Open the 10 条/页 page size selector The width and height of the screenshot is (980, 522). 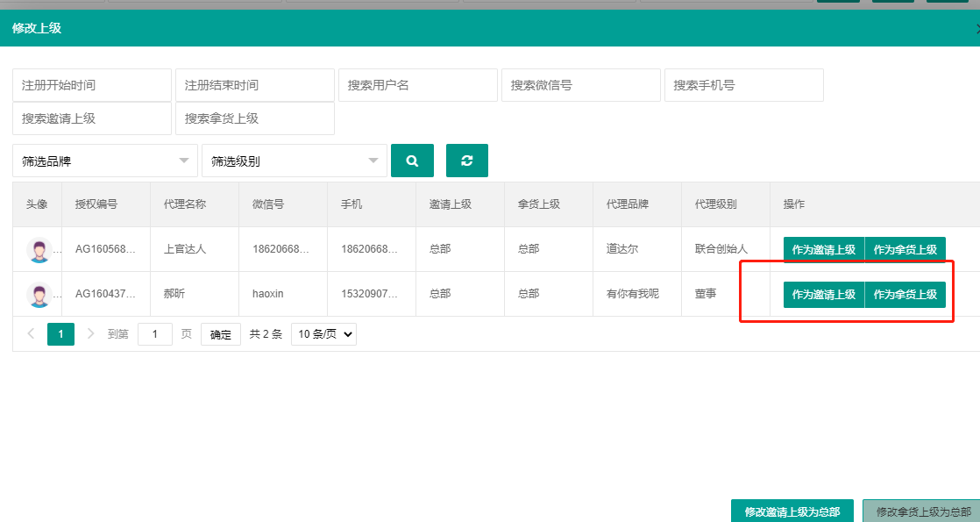click(x=323, y=334)
